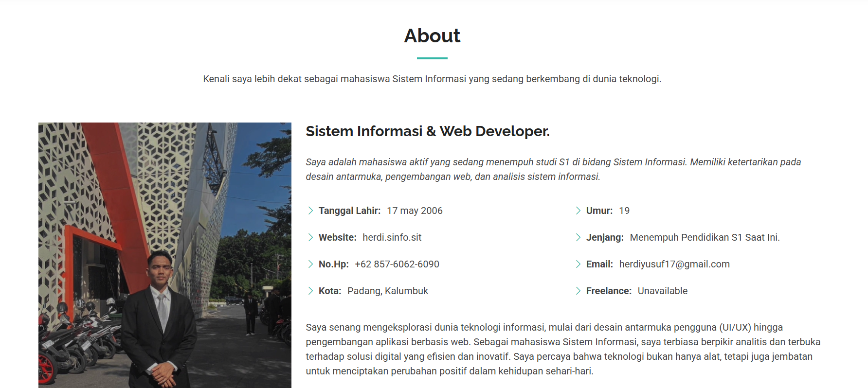Click the chevron icon beside Jenjang
868x388 pixels.
tap(578, 237)
